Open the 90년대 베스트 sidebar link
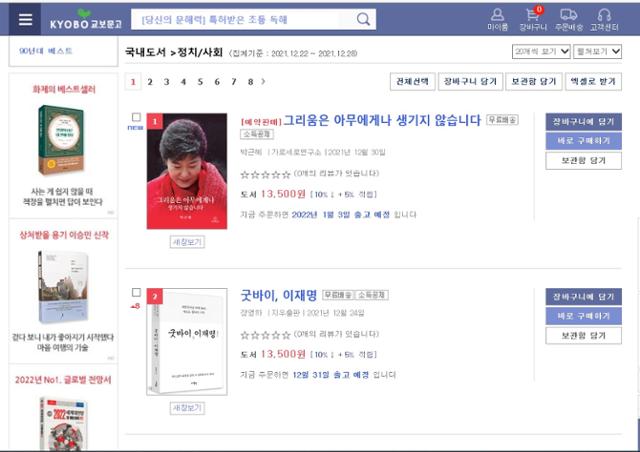The image size is (640, 452). click(x=46, y=51)
